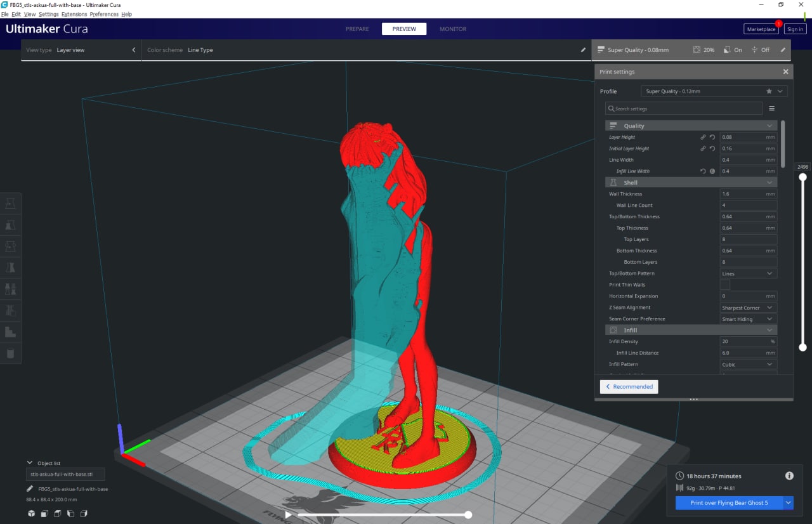812x524 pixels.
Task: Switch to the MONITOR stage tab
Action: 453,29
